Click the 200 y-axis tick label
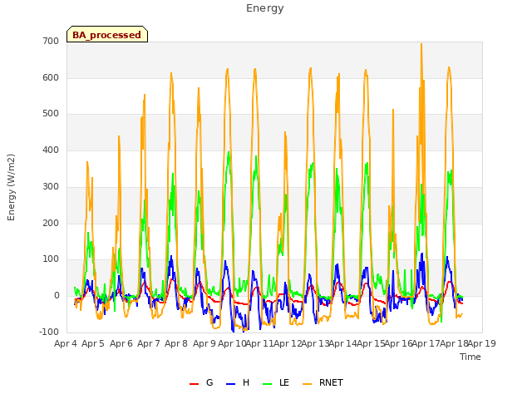 pyautogui.click(x=51, y=223)
